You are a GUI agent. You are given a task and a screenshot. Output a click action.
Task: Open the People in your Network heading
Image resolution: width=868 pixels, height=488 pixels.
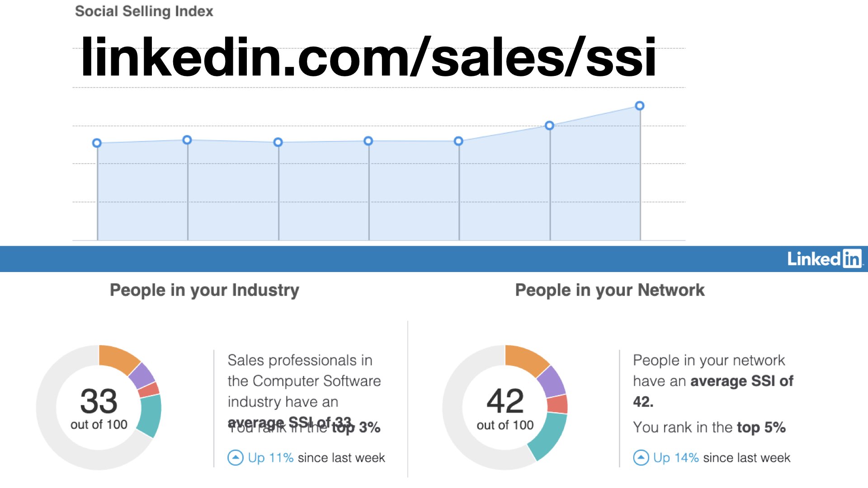click(610, 290)
